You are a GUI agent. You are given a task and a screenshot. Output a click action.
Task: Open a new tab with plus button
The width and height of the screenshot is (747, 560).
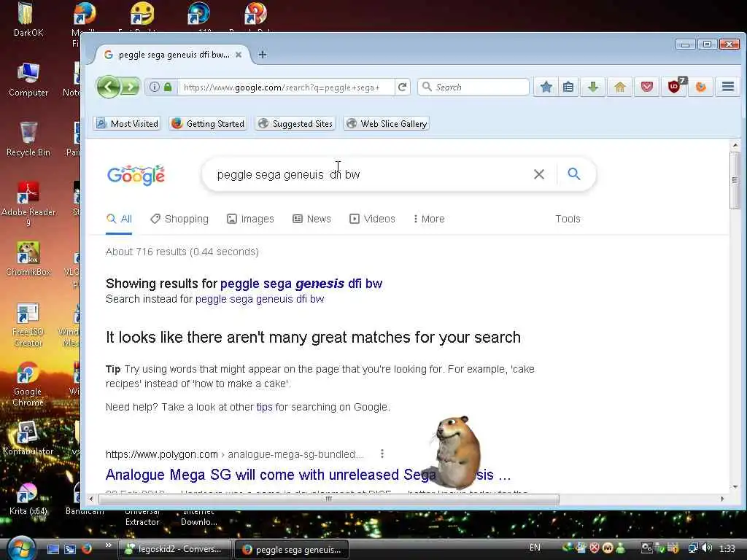pyautogui.click(x=263, y=55)
